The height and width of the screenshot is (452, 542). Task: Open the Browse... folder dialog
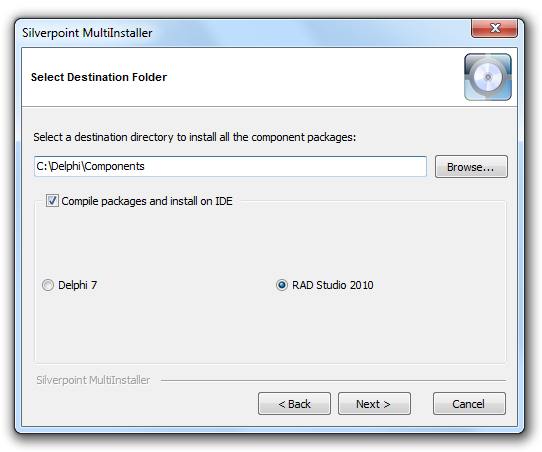471,167
